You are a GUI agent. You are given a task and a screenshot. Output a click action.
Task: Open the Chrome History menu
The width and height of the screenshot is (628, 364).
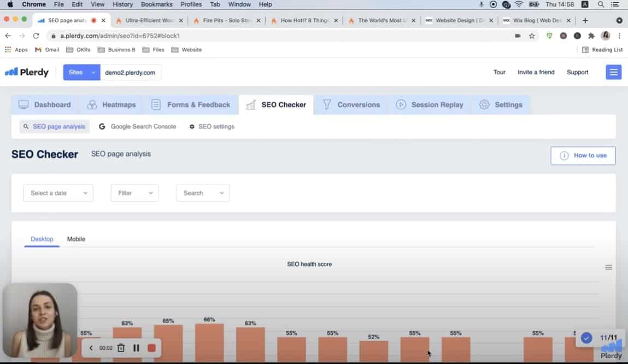click(122, 4)
